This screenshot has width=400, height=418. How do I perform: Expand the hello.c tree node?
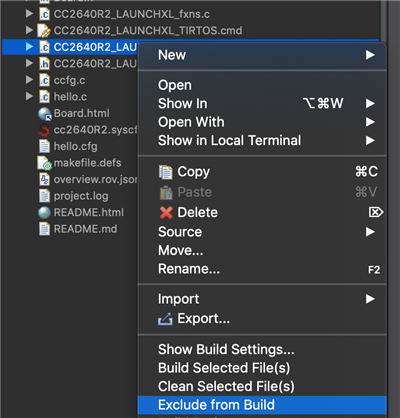pos(29,96)
